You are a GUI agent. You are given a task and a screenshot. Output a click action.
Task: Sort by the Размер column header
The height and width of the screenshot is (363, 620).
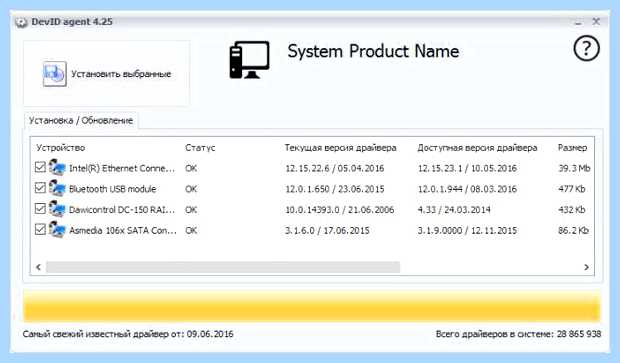pos(572,148)
